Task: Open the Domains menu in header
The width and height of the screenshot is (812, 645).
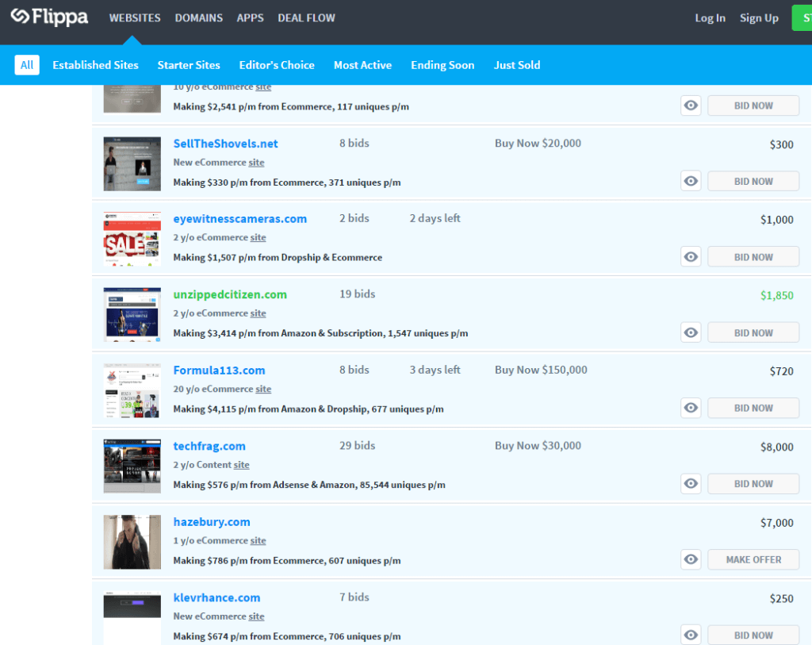Action: tap(198, 17)
